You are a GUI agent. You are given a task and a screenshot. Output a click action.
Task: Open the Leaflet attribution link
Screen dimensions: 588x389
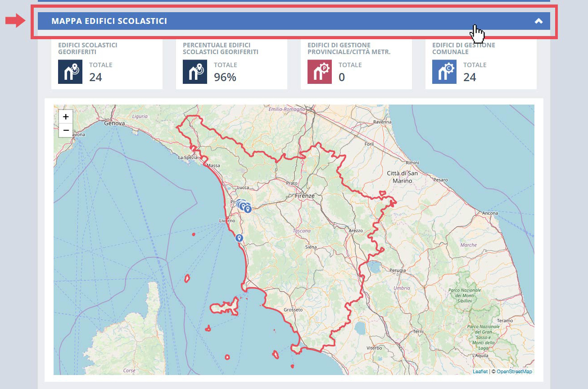tap(480, 371)
